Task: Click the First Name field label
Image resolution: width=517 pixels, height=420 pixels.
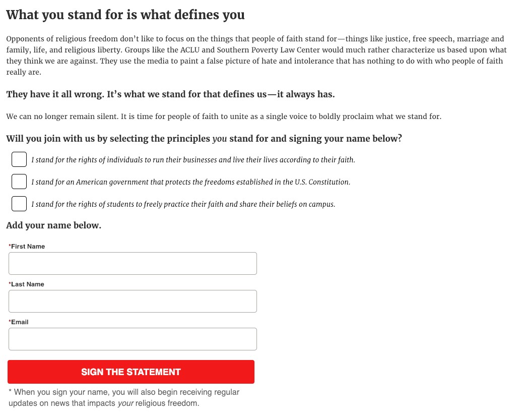Action: point(28,247)
